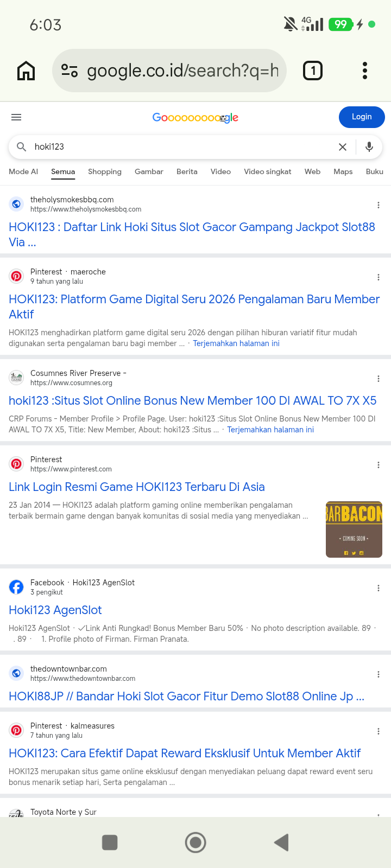Switch to Maps tab
The width and height of the screenshot is (391, 868).
point(343,171)
